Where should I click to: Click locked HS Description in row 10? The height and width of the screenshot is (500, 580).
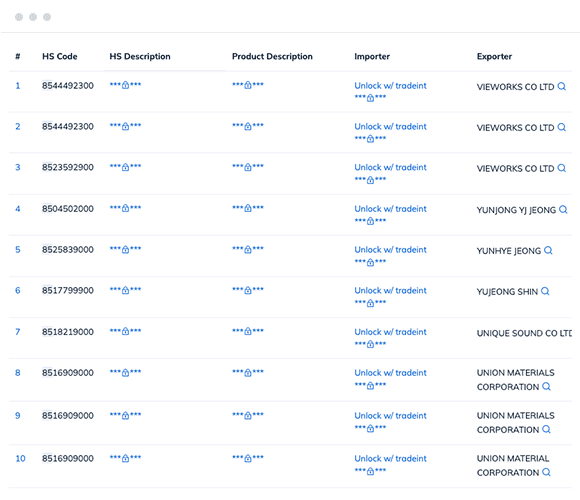click(x=125, y=458)
